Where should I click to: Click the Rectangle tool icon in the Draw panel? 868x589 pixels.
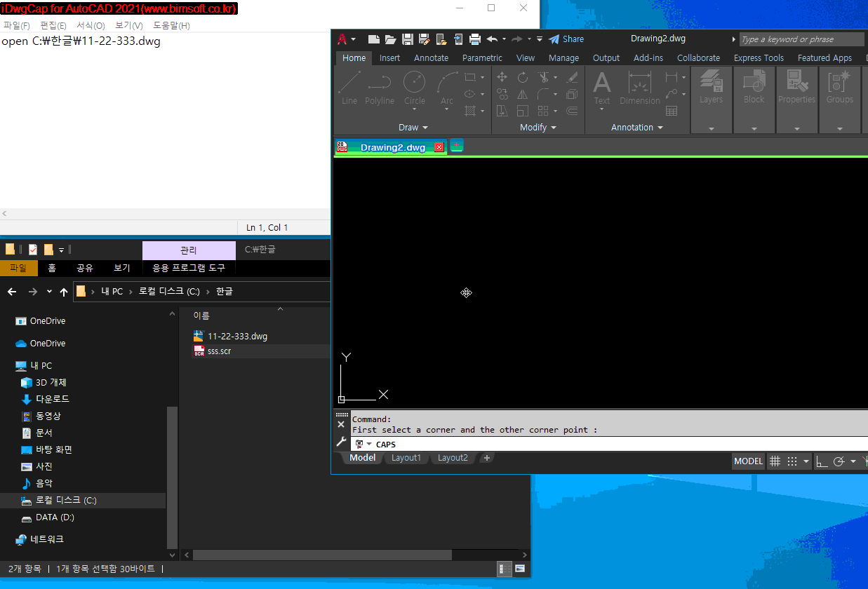(470, 77)
